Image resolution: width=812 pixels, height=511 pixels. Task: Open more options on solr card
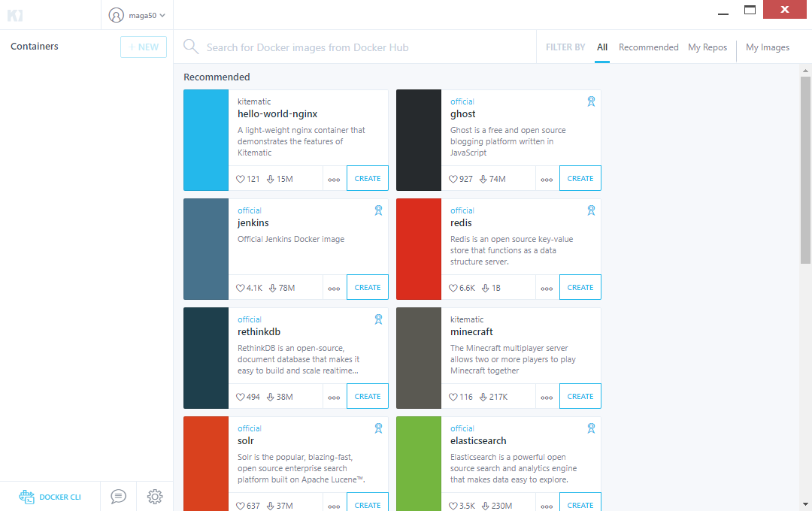coord(334,506)
